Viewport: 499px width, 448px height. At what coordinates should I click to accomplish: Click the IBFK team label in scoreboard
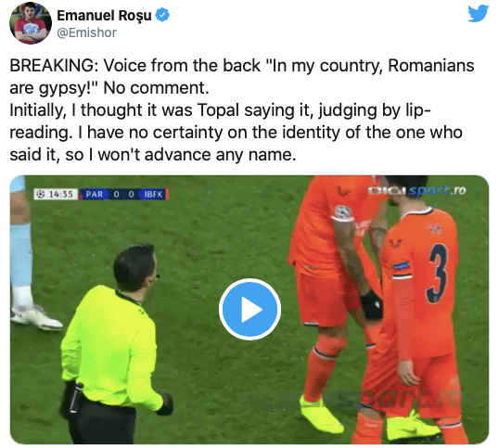(x=153, y=194)
